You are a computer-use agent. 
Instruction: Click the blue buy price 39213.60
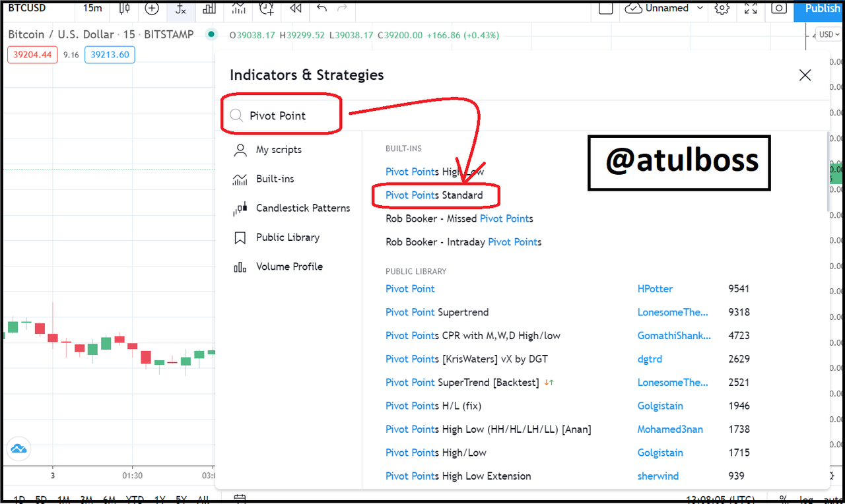point(110,55)
